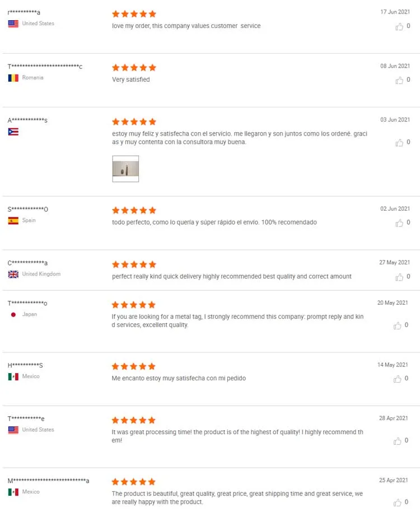
Task: Upvote the Spain review dated 02 Jun 2021
Action: click(x=399, y=223)
